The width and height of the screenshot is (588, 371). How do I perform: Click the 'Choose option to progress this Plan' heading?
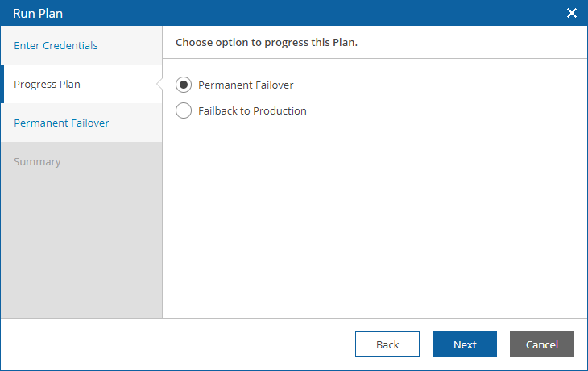click(267, 43)
